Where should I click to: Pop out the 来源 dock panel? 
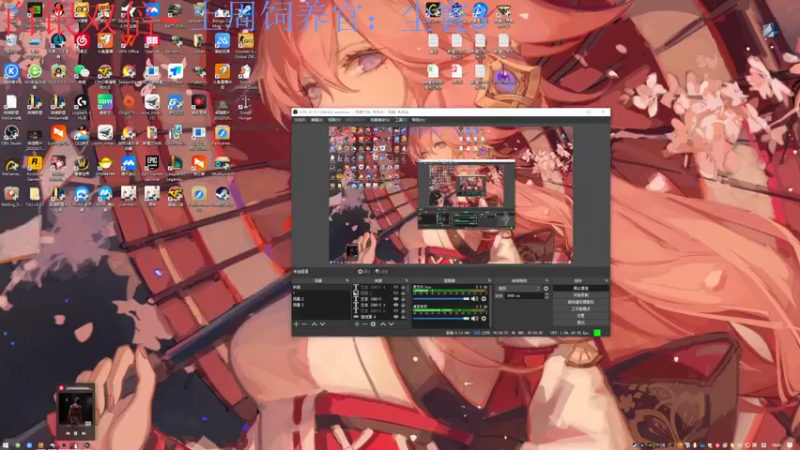tap(407, 281)
